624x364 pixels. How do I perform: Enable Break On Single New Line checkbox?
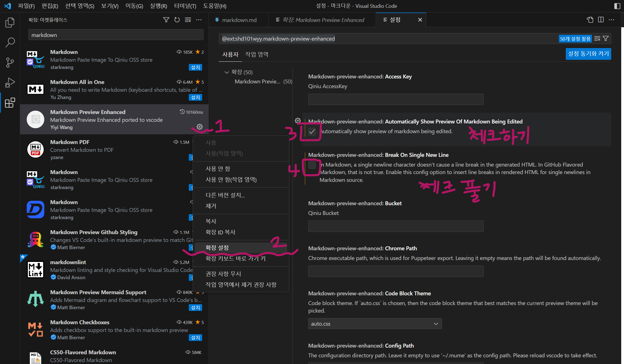[312, 165]
